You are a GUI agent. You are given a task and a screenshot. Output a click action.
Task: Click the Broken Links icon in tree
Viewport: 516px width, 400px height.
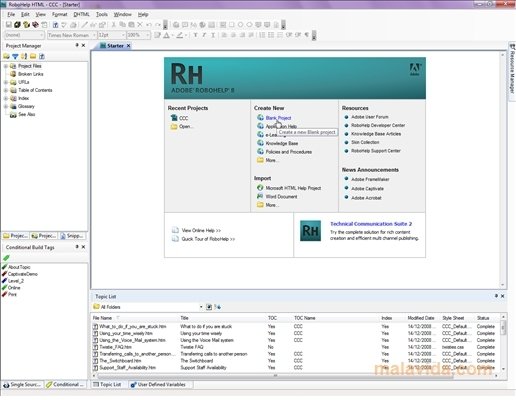coord(13,74)
